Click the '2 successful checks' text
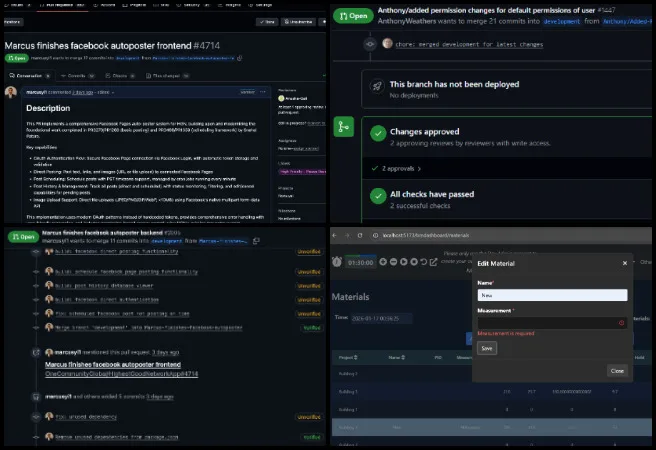 pyautogui.click(x=420, y=206)
